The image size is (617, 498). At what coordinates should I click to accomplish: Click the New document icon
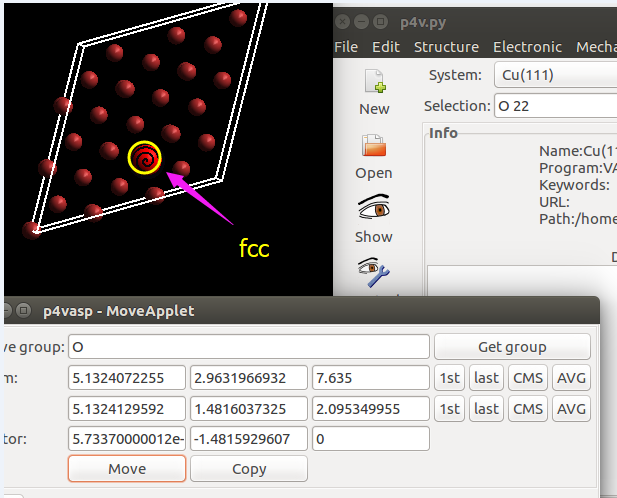coord(374,82)
